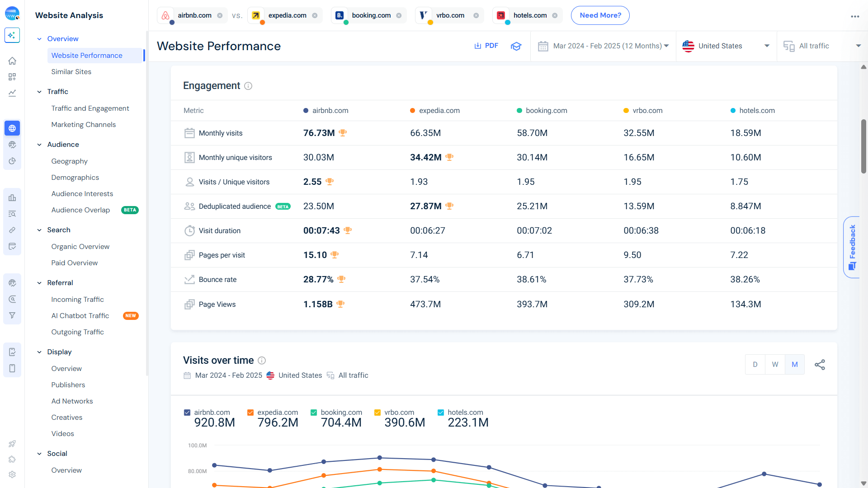Select the funnel filter icon in sidebar
Screen dimensions: 868x488
coord(12,315)
